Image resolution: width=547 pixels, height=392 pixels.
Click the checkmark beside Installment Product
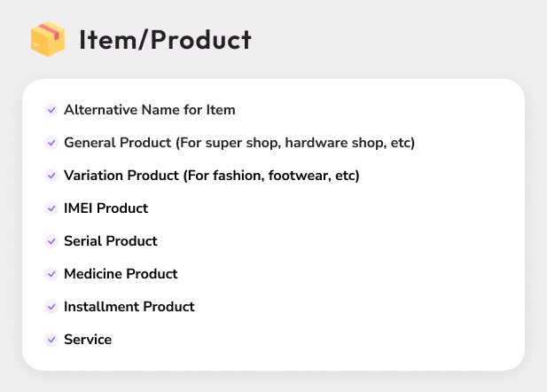[51, 307]
